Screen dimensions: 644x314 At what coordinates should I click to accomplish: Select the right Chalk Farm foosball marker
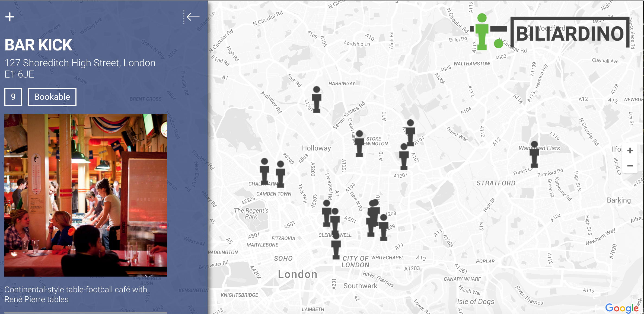tap(280, 174)
